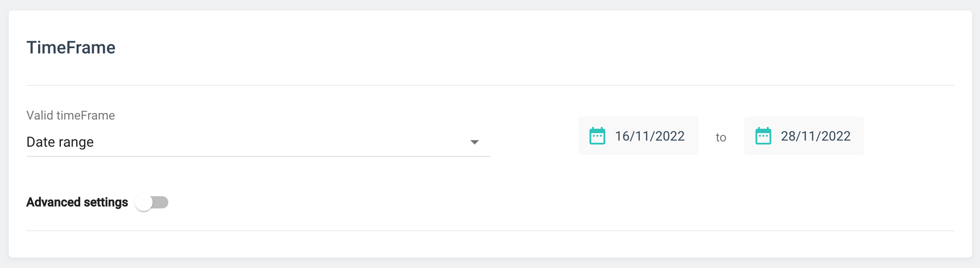Click the gray track of Advanced settings switch
The height and width of the screenshot is (268, 980).
coord(161,202)
